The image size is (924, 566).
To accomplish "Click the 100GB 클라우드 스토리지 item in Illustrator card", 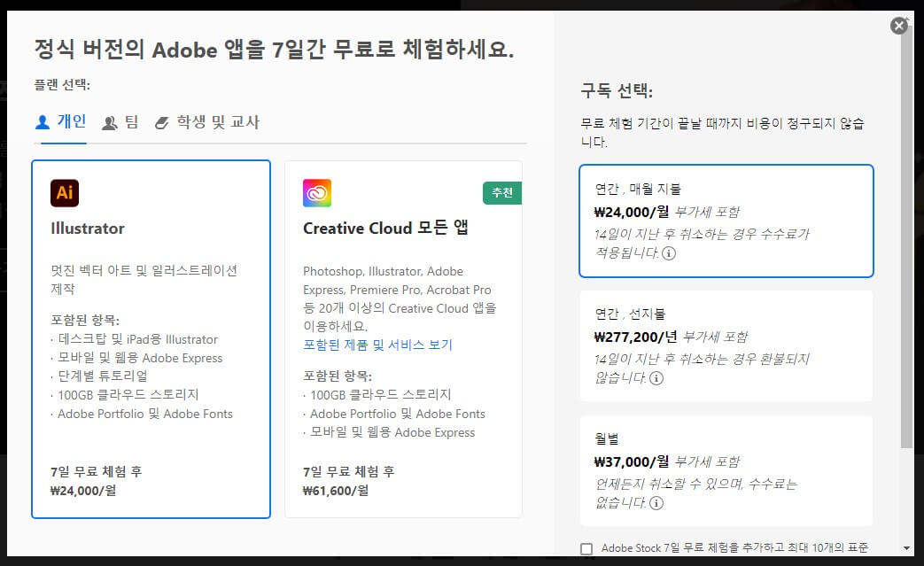I will (x=128, y=395).
